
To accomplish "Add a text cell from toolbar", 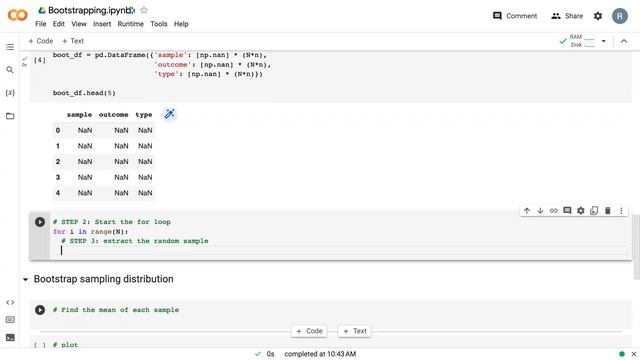I will (73, 41).
